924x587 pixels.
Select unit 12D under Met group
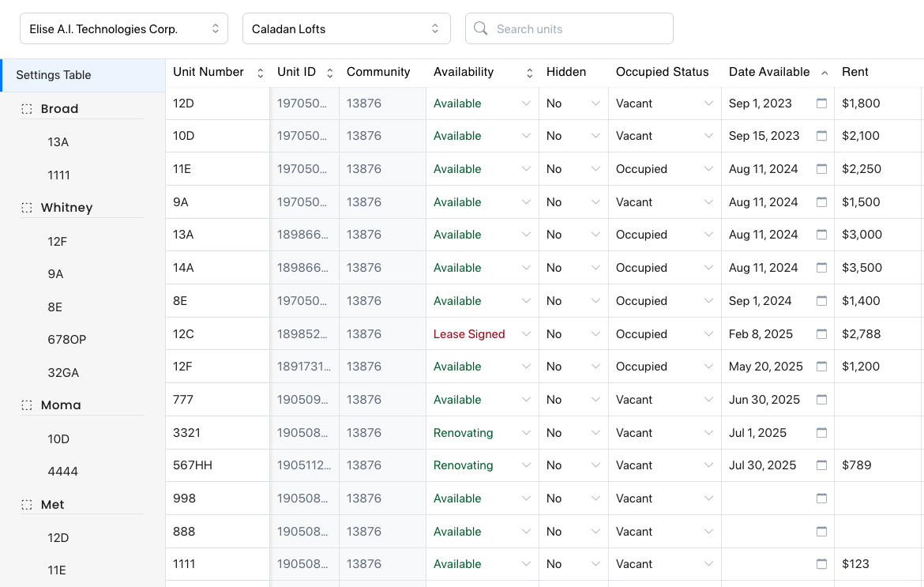58,537
